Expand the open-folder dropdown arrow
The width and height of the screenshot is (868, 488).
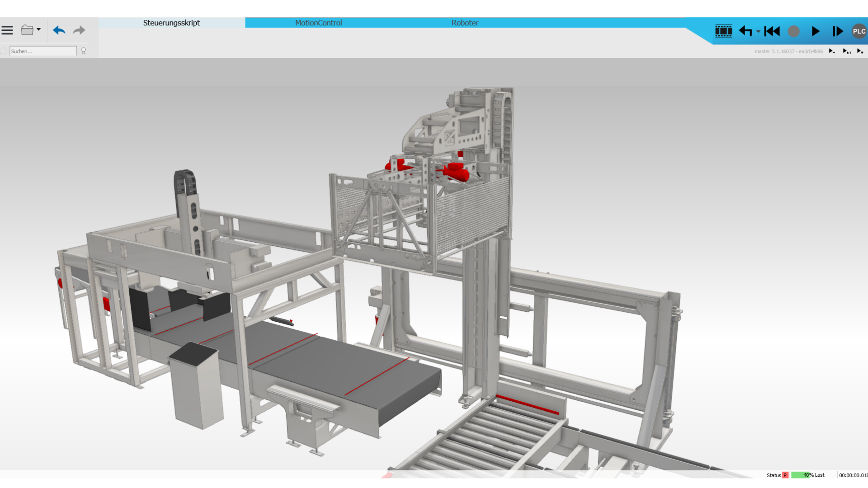(x=38, y=30)
